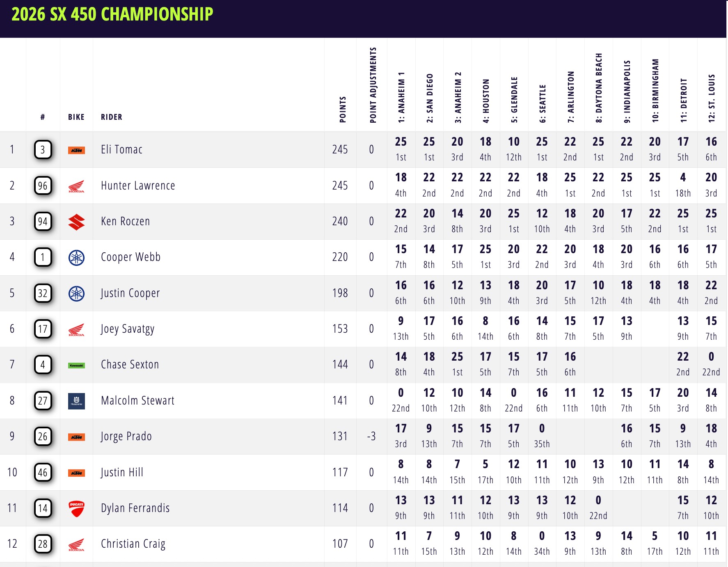Click the POINTS column header
Screen dimensions: 728x567
(x=343, y=110)
